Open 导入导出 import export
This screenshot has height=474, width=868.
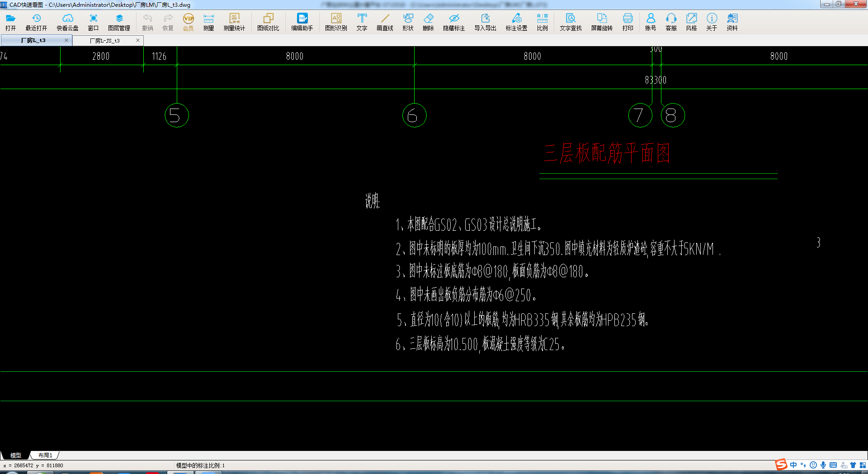point(485,22)
